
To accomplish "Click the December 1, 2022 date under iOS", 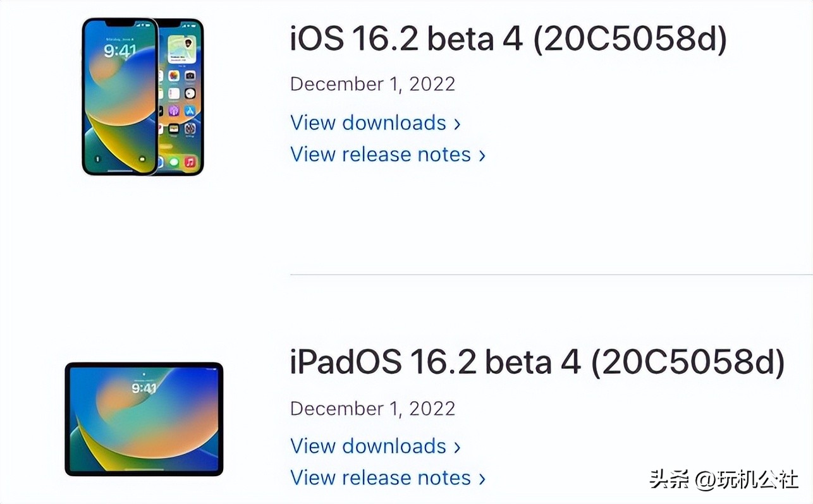I will 372,83.
